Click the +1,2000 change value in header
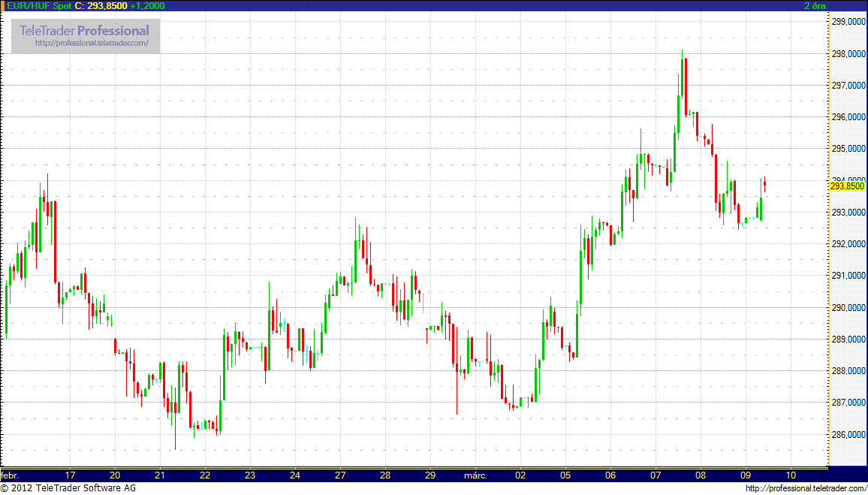 (147, 5)
